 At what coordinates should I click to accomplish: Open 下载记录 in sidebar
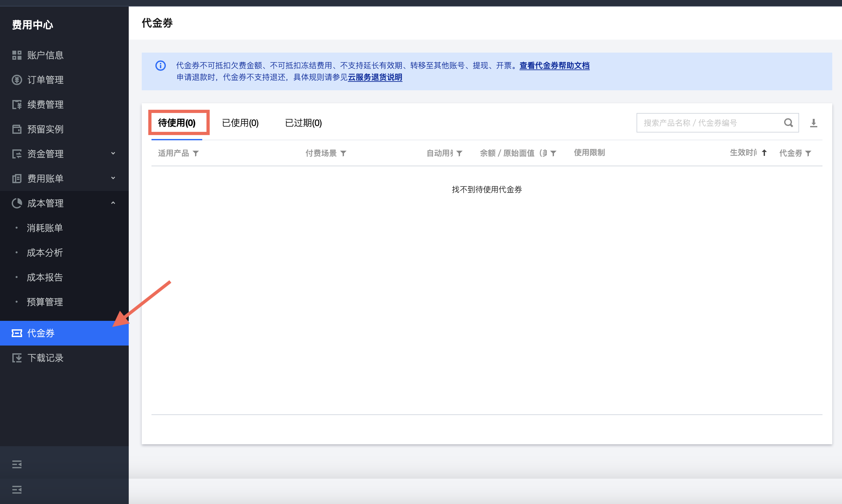click(45, 358)
